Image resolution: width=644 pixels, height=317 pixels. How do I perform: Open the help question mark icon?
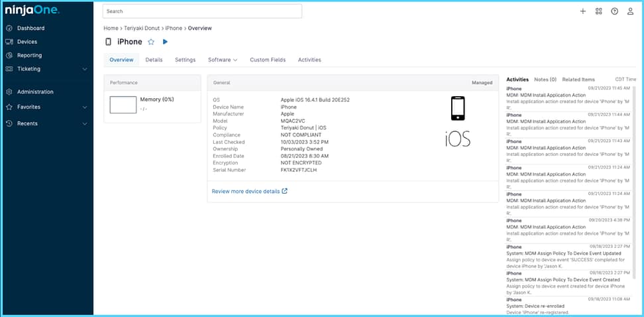pyautogui.click(x=614, y=11)
